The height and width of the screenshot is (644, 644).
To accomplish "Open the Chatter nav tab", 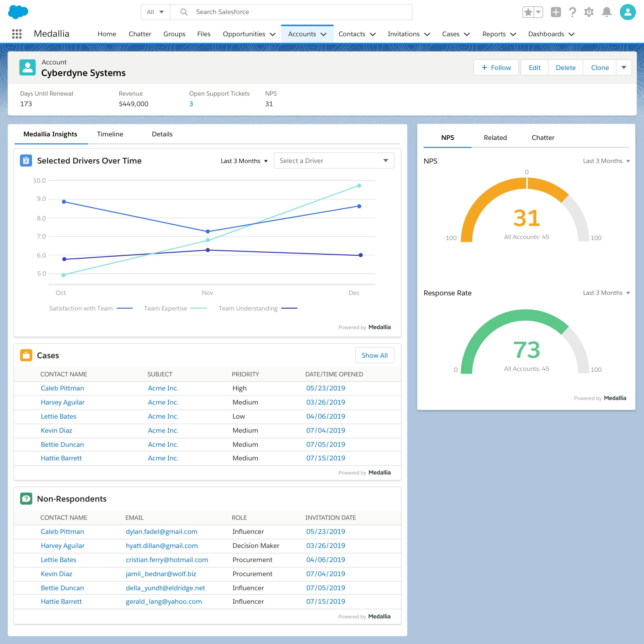I will 140,34.
